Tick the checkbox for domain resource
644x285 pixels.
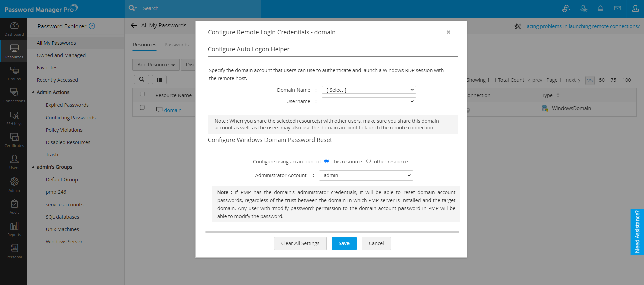(x=142, y=108)
